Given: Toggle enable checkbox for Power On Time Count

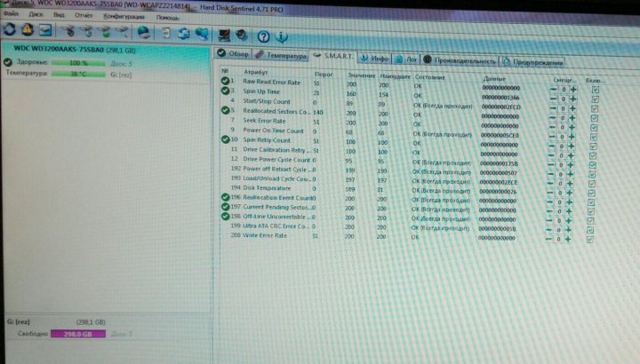Looking at the screenshot, I should click(594, 137).
